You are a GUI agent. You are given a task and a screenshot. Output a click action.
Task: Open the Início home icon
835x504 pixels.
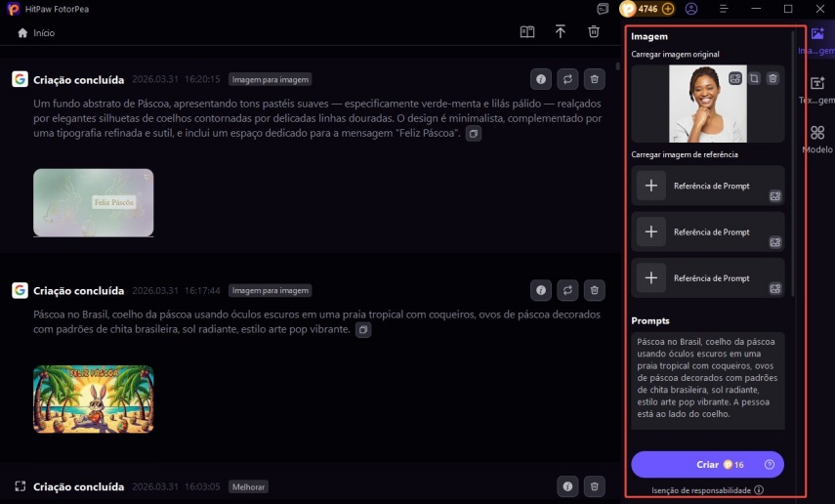22,33
